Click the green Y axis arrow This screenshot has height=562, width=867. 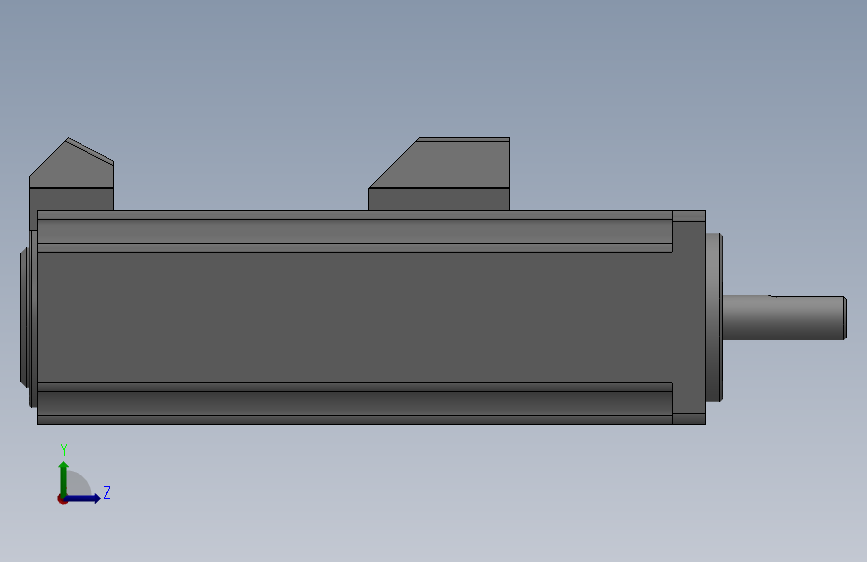(64, 479)
